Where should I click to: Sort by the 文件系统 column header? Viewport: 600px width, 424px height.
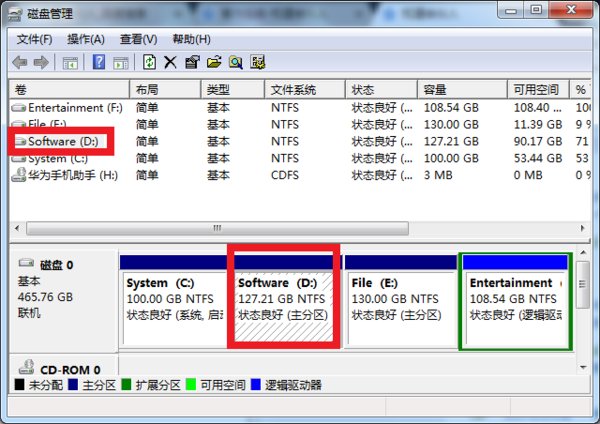point(305,90)
